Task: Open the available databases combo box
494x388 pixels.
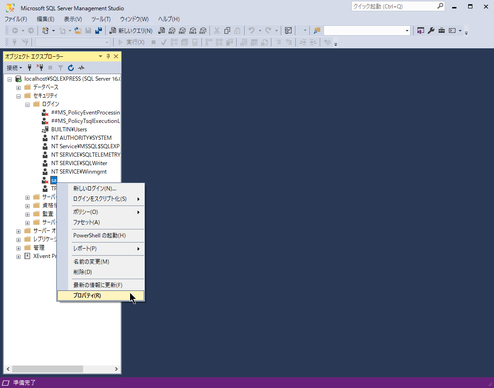Action: click(x=73, y=42)
